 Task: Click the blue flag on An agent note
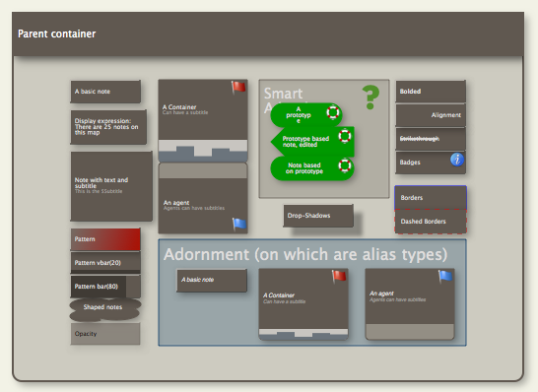pos(239,224)
